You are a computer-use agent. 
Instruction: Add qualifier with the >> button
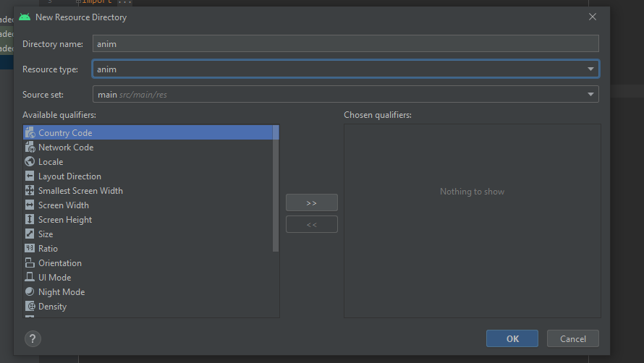pos(312,202)
